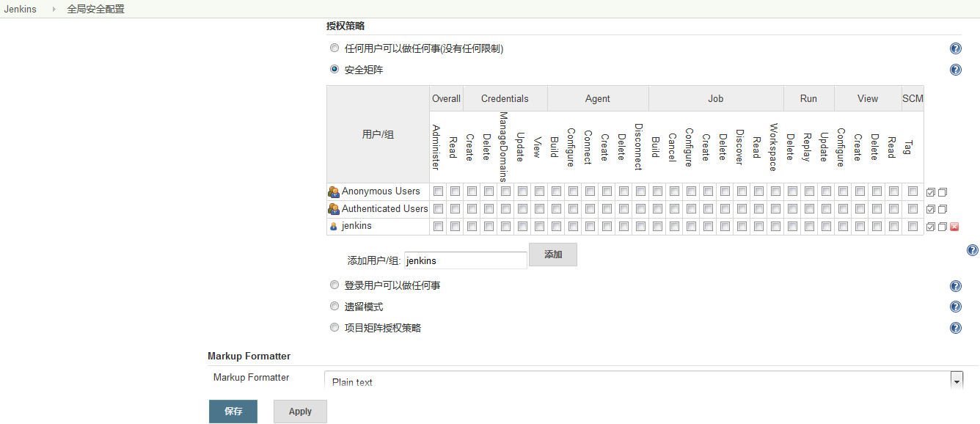
Task: Click the Authenticated Users row label
Action: (x=384, y=209)
